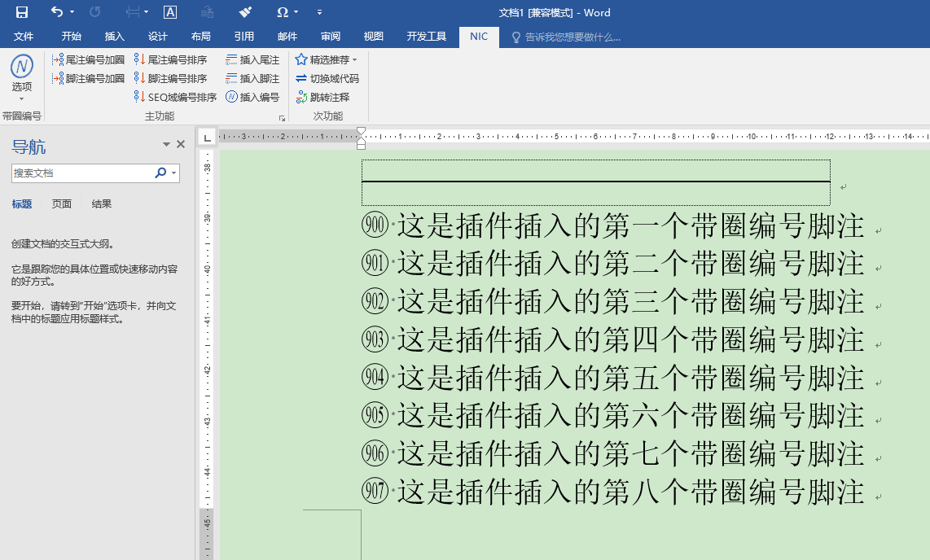Switch to the 插入 ribbon tab
Image resolution: width=930 pixels, height=560 pixels.
point(115,36)
